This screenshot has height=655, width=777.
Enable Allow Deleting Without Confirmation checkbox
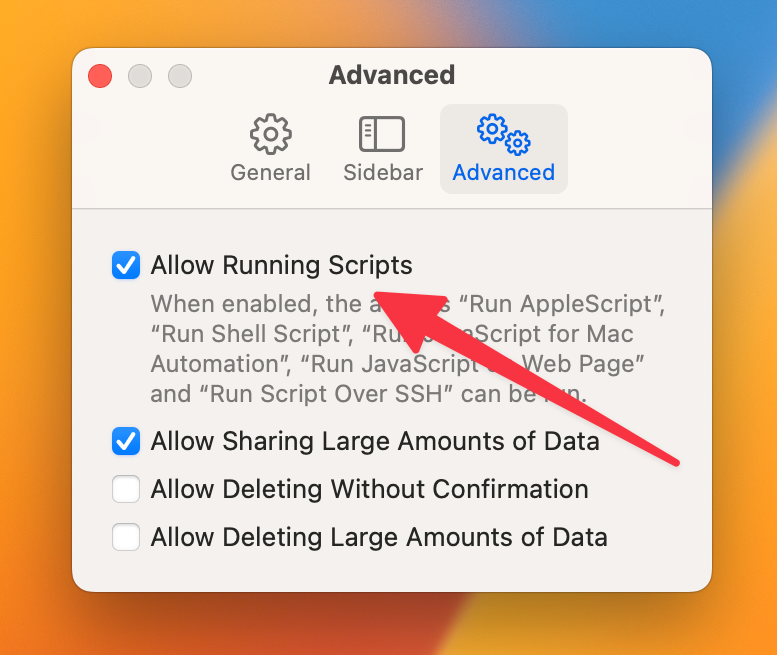(x=126, y=489)
